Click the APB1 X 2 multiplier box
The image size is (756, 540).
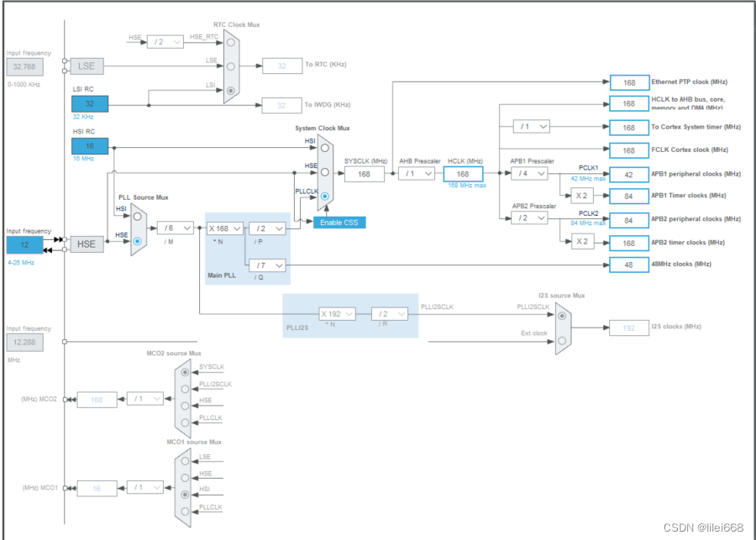(582, 196)
